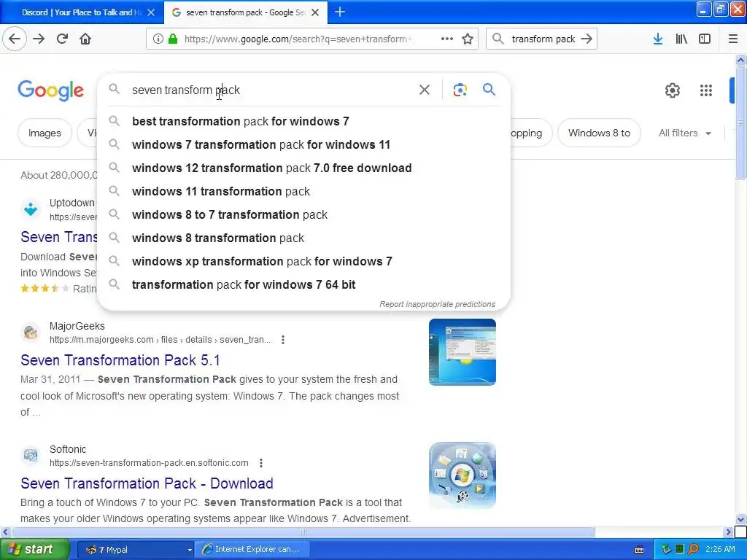Screen dimensions: 747x560
Task: Choose suggestion windows 11 transformation pack
Action: pos(303,192)
